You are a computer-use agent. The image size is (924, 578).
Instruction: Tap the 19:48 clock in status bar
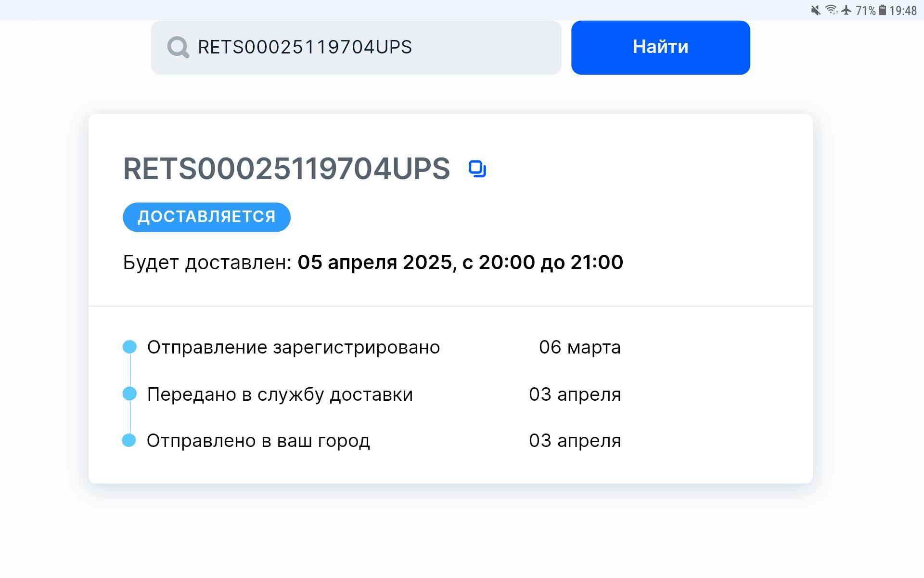tap(903, 11)
